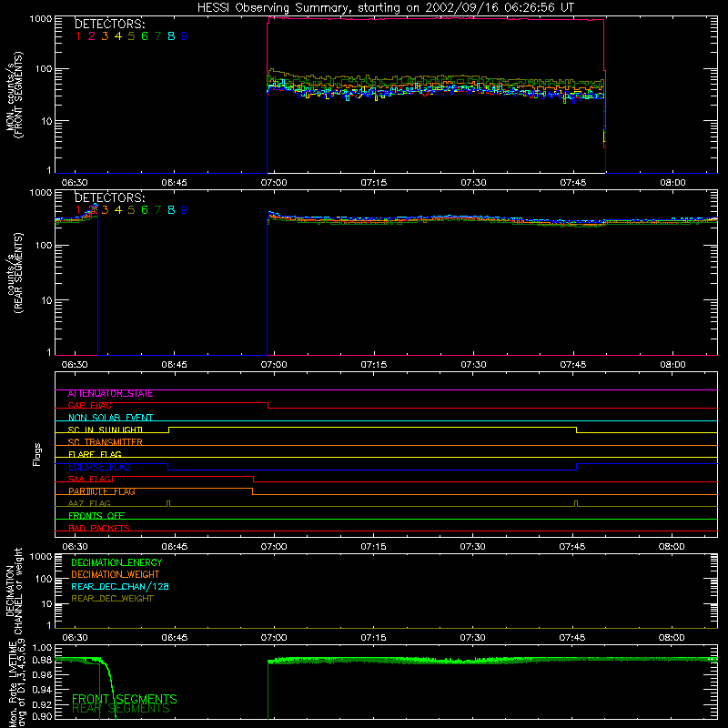
Task: Click the REAR_DEC_WEIGHT legend entry
Action: [x=112, y=599]
